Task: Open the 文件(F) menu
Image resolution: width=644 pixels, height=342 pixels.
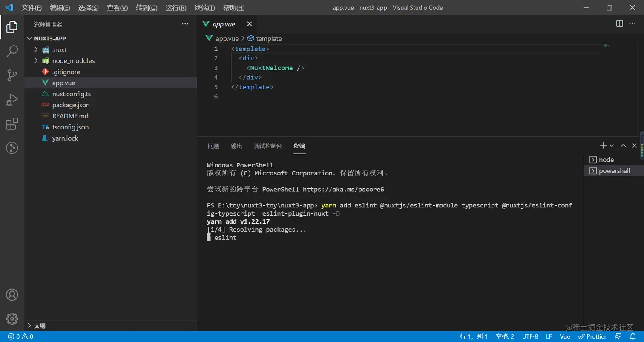Action: (32, 8)
